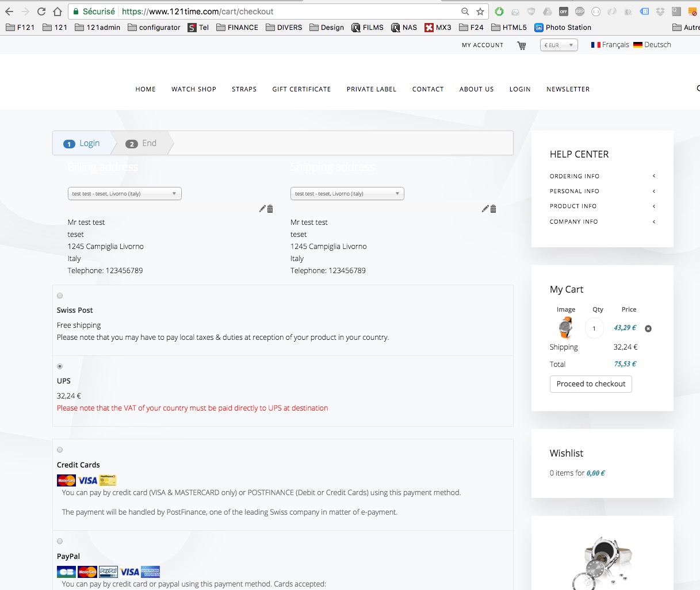Open the WATCH SHOP menu item
This screenshot has height=590, width=700.
click(x=194, y=89)
